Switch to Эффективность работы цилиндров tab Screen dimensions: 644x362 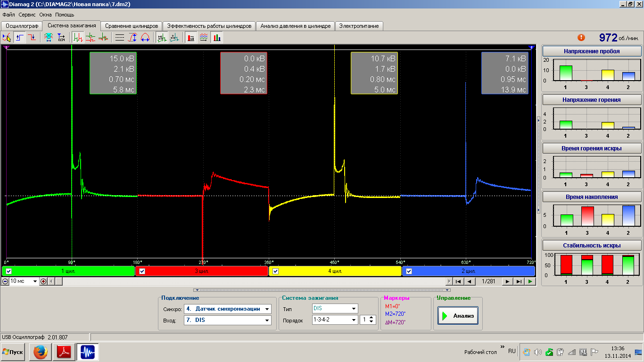[210, 26]
